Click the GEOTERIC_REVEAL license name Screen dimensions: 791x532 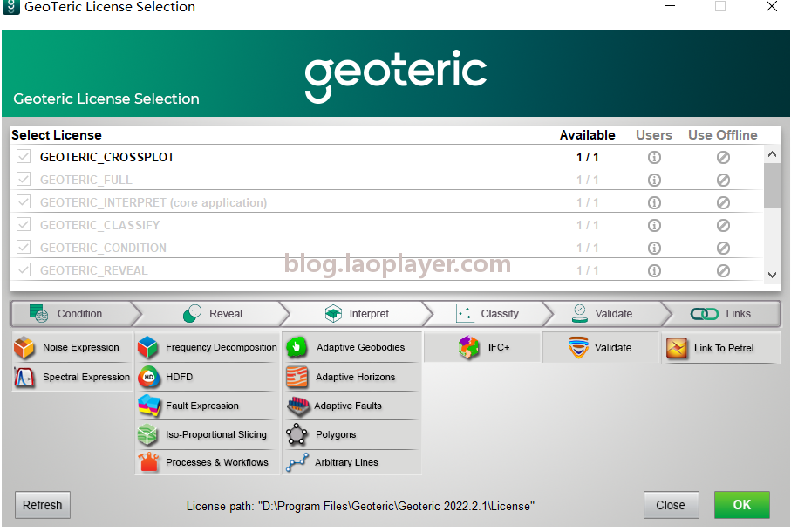(94, 270)
